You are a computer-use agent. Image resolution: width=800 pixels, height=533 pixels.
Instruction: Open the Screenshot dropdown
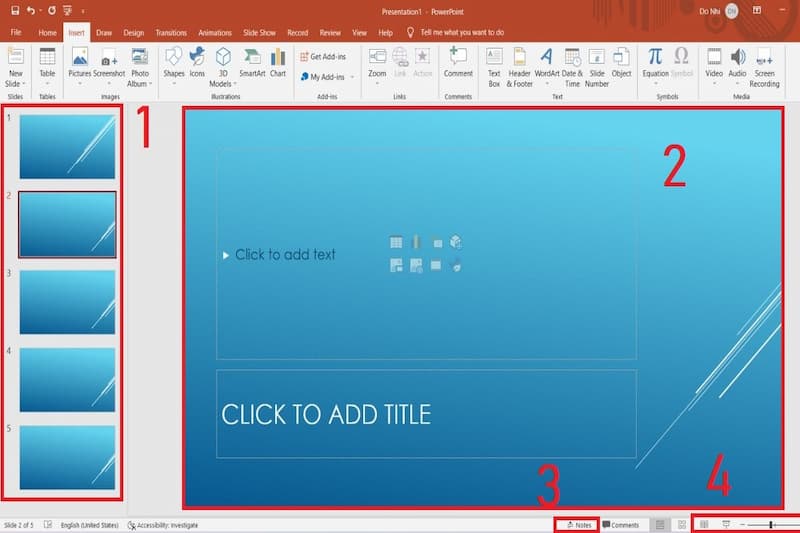(x=109, y=84)
